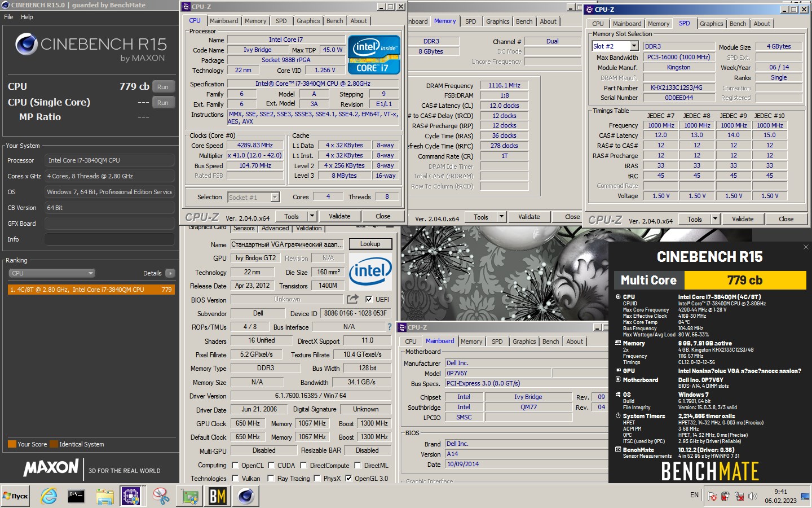
Task: Click the Tools button in the Memory window
Action: point(480,217)
